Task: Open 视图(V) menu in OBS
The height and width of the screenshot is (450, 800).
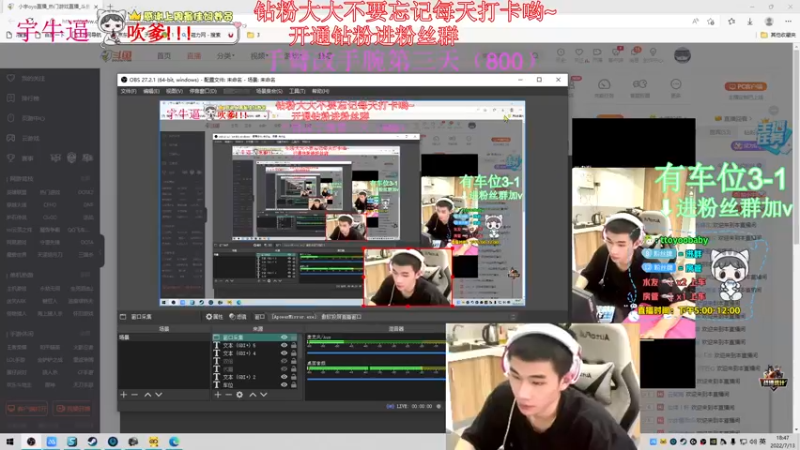Action: pos(174,91)
